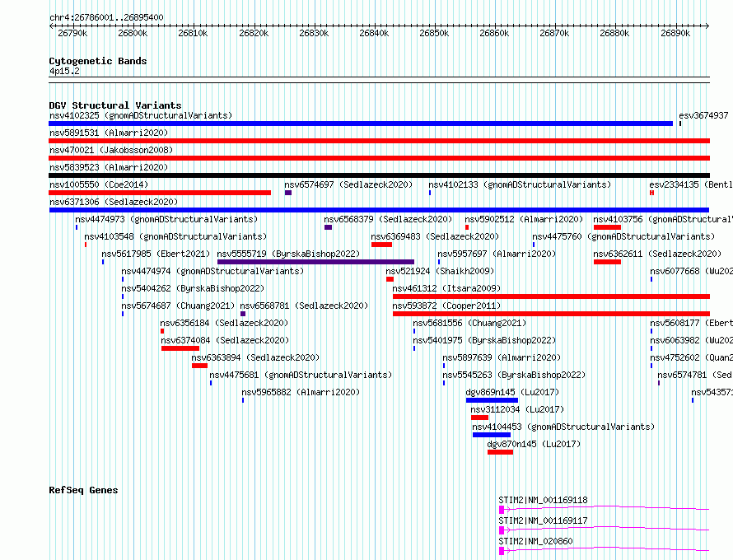
Task: Select the blue nsv4104453 gnomAD bar
Action: [492, 435]
